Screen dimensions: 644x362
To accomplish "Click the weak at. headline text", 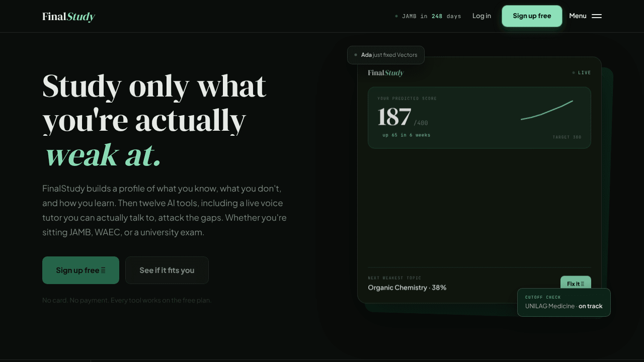I will click(x=103, y=155).
